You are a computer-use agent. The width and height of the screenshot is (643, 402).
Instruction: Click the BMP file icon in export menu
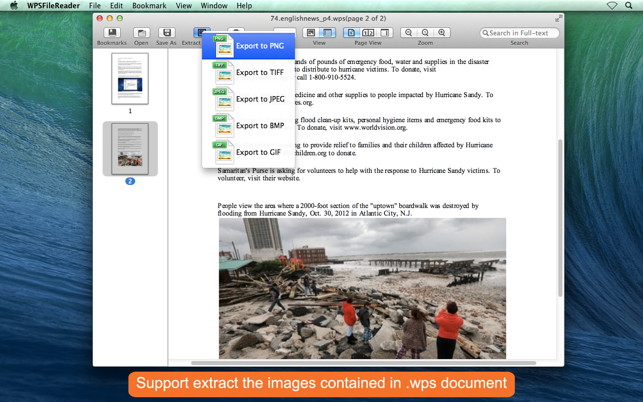point(223,126)
